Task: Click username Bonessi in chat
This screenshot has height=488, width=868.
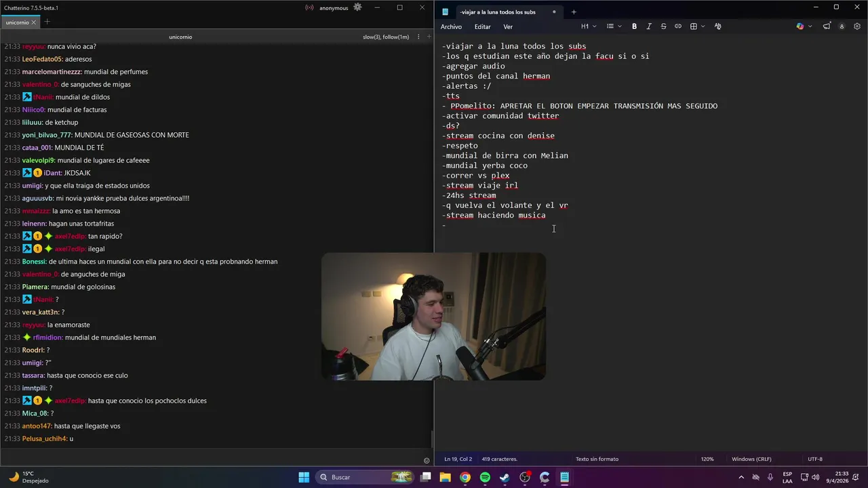Action: click(x=34, y=262)
